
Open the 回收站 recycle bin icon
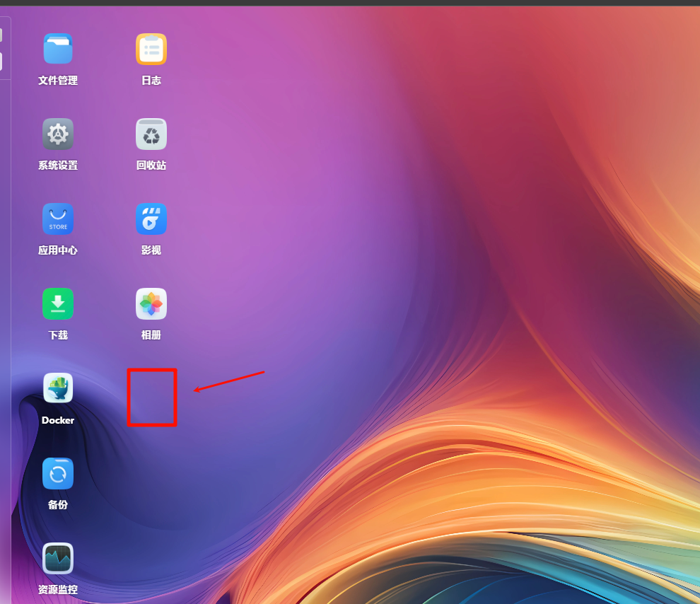[x=151, y=134]
